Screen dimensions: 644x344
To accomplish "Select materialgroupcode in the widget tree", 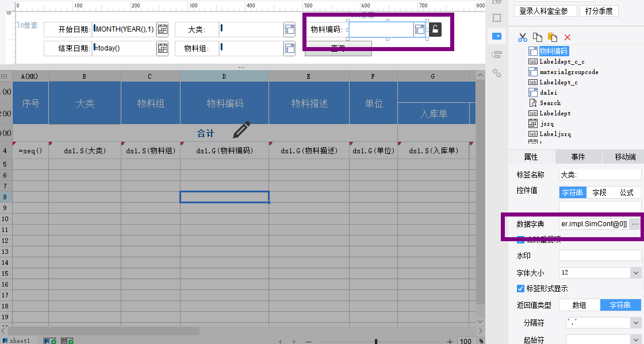I will coord(569,72).
